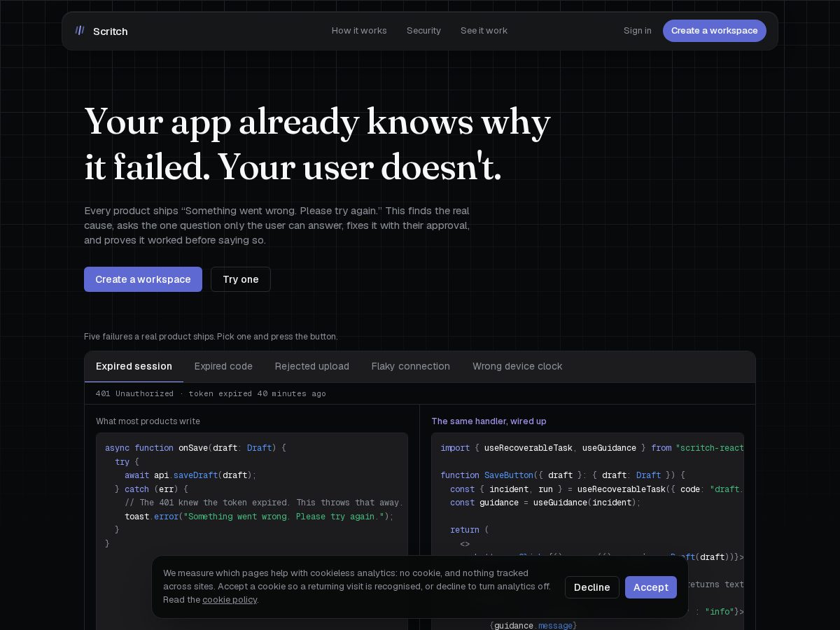Go to How it works
The height and width of the screenshot is (630, 840).
click(x=359, y=31)
